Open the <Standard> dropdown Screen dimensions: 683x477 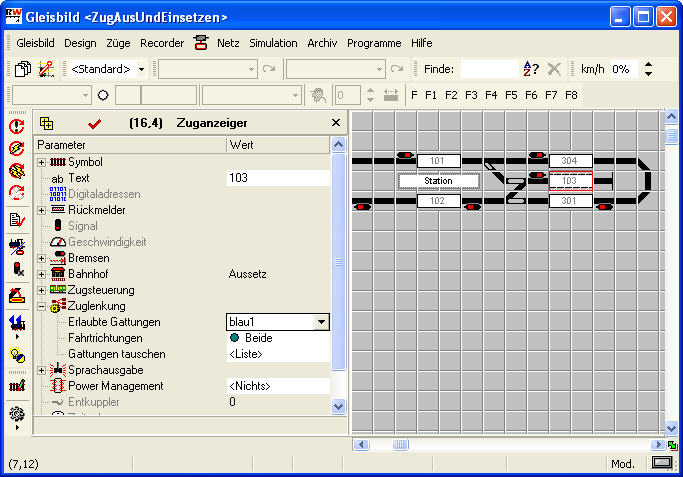coord(141,69)
